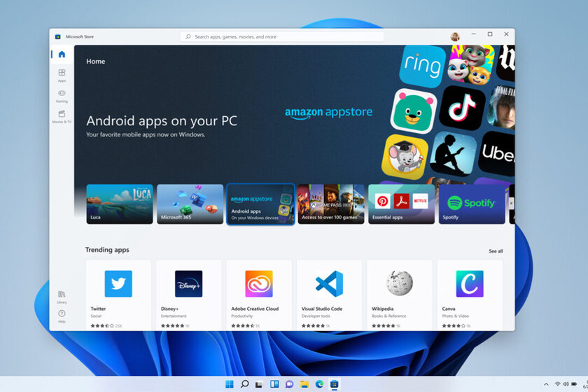Screen dimensions: 588x392
Task: Open Movies & TV in the sidebar
Action: 62,117
